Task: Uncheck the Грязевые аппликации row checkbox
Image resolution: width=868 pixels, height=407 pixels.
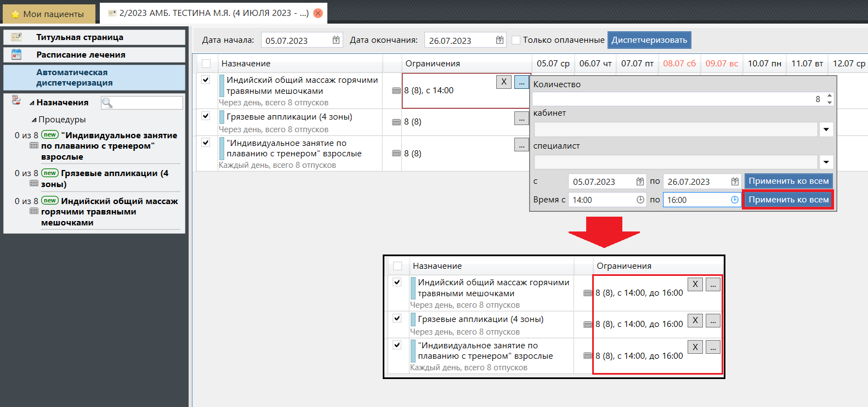Action: [206, 116]
